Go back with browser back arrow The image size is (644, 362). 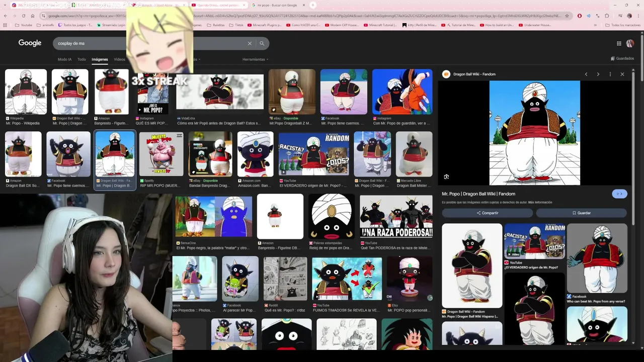(x=6, y=16)
